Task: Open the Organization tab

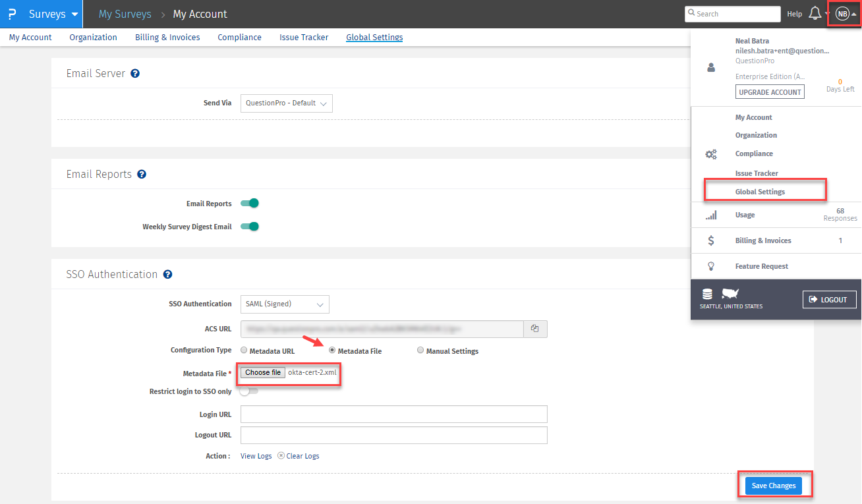Action: click(x=94, y=38)
